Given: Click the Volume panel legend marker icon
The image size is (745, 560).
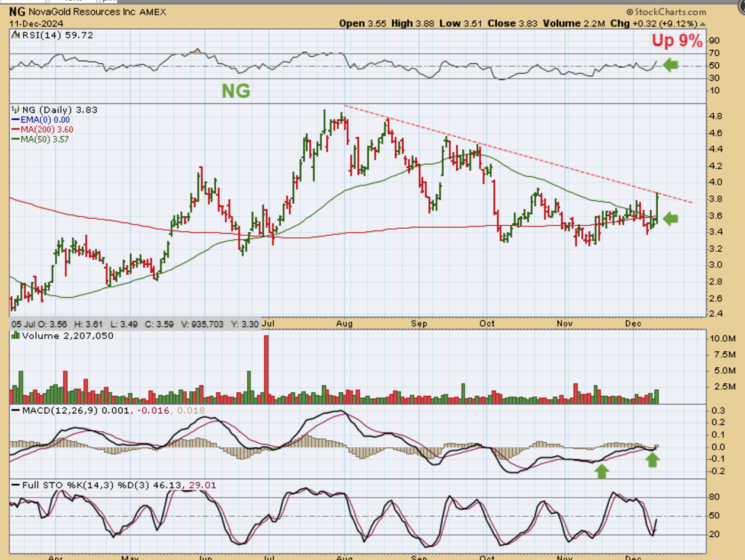Looking at the screenshot, I should pos(16,335).
